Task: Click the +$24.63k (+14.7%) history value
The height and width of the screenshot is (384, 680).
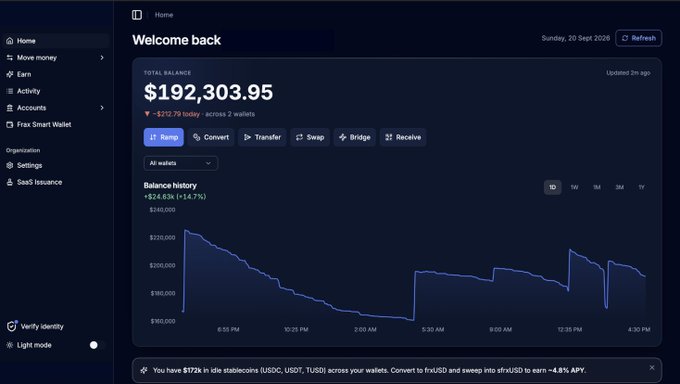Action: pyautogui.click(x=175, y=197)
